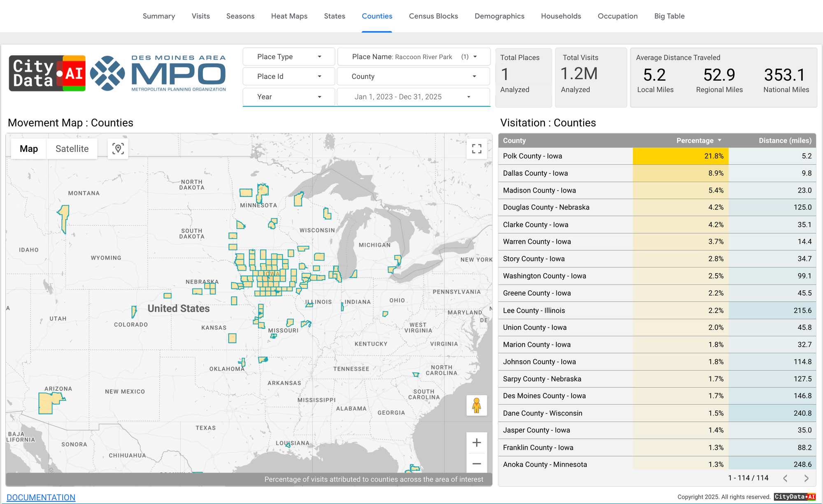Image resolution: width=823 pixels, height=504 pixels.
Task: Sort by Distance (miles) column header
Action: [x=785, y=140]
